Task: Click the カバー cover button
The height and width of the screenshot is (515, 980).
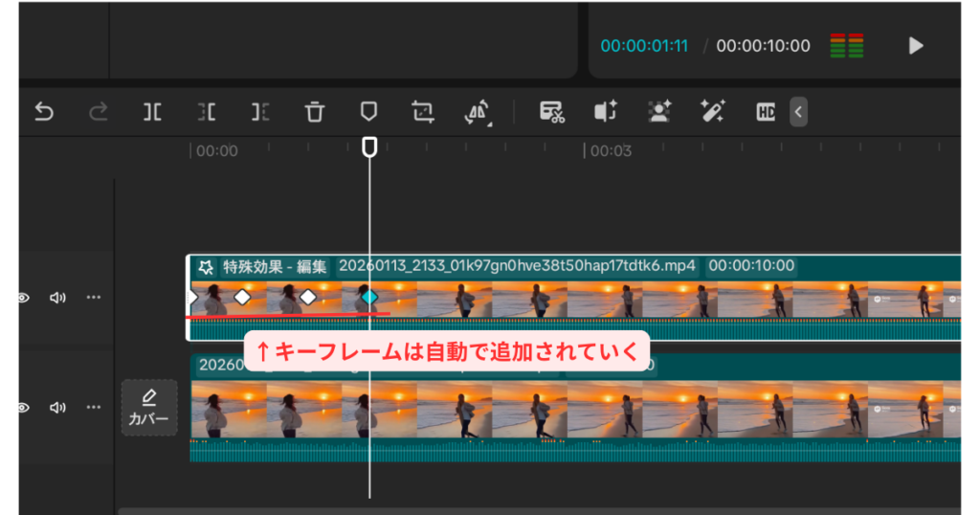Action: point(149,408)
